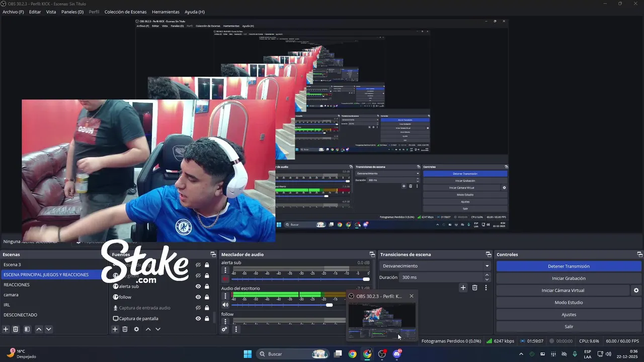Open the Herramientas menu
Image resolution: width=644 pixels, height=362 pixels.
coord(166,12)
